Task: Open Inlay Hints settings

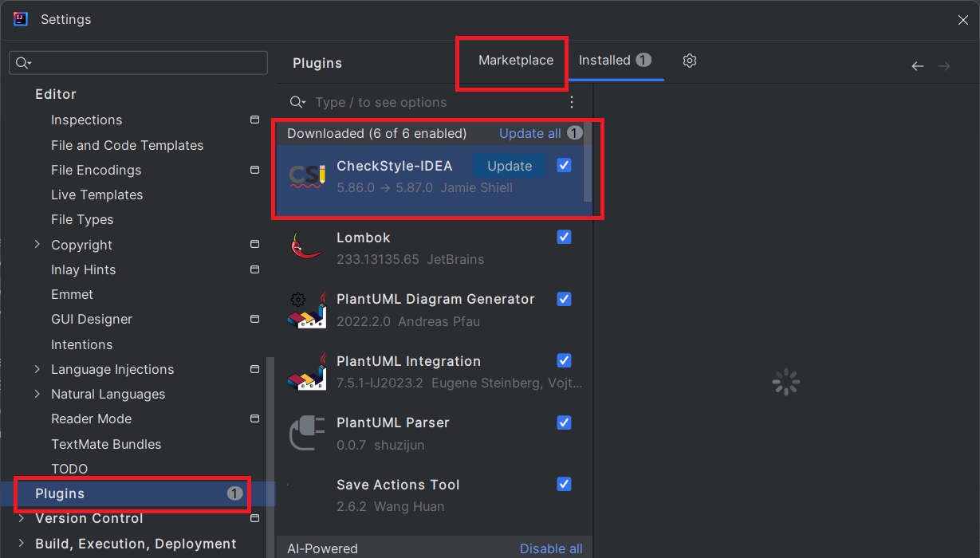Action: [83, 269]
